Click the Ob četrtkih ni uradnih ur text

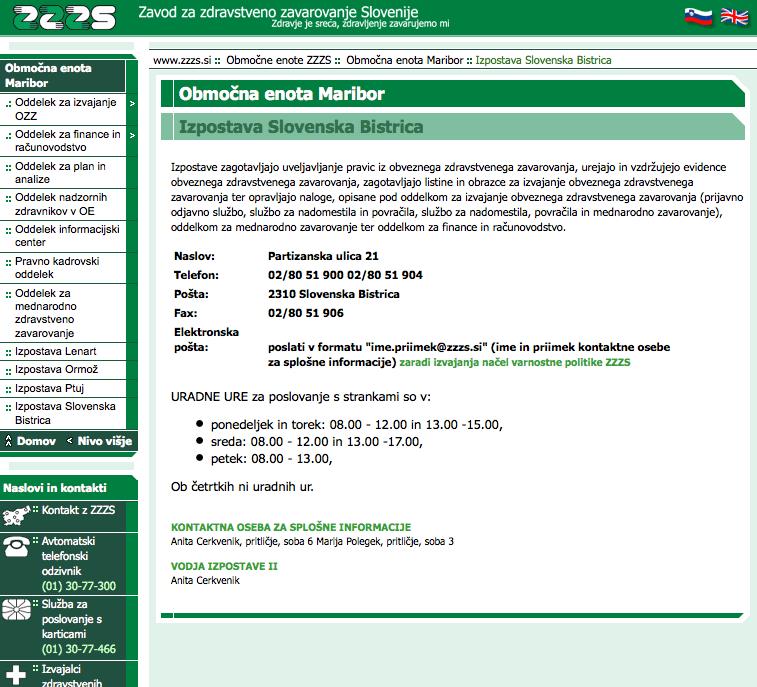click(x=242, y=487)
